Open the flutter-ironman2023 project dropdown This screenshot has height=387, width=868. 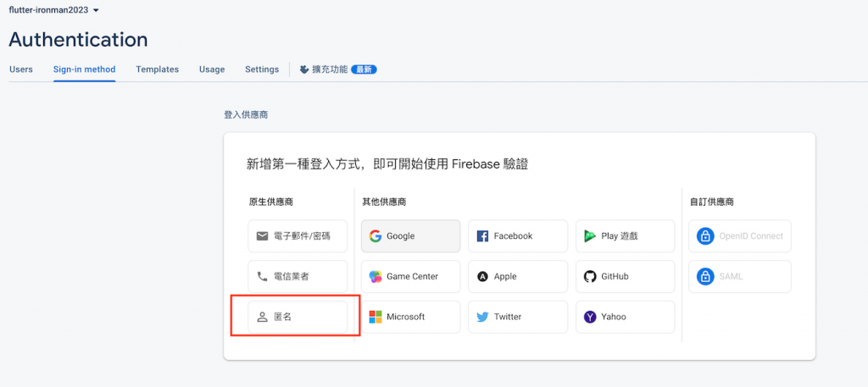[x=53, y=10]
